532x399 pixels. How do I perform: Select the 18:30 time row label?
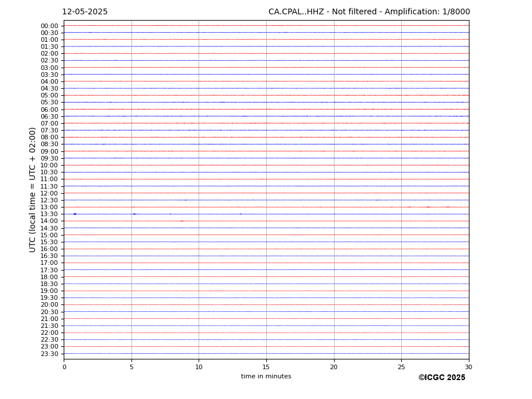(49, 284)
